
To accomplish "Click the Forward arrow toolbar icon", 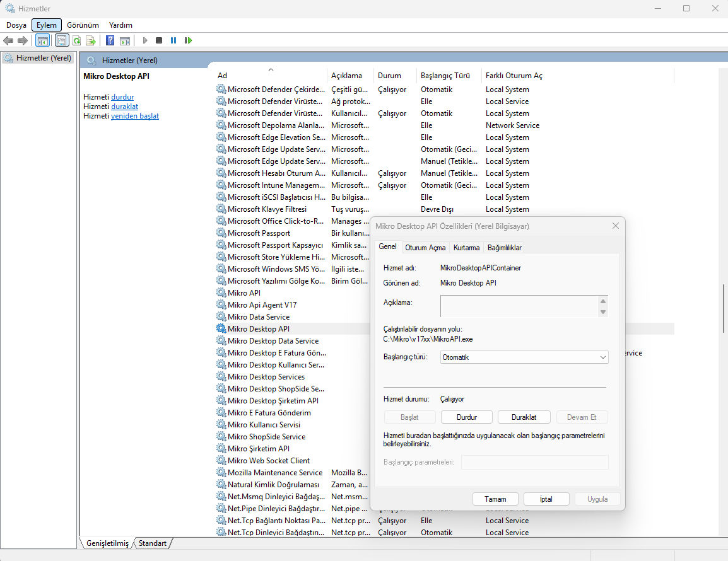I will 22,41.
